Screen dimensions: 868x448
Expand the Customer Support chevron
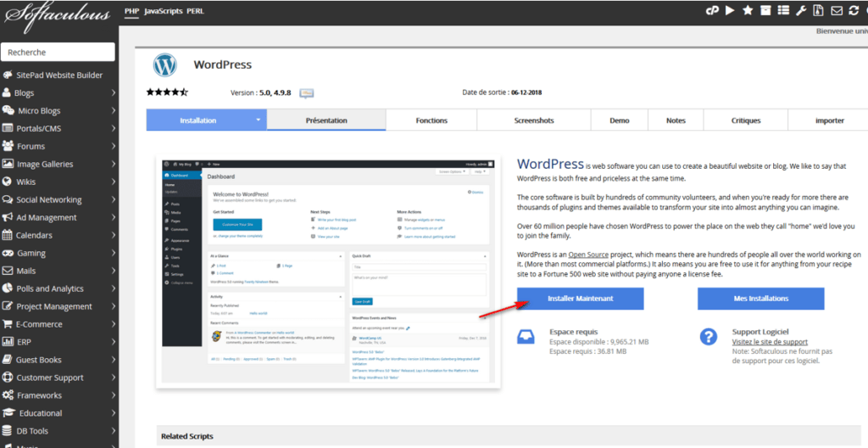click(x=114, y=377)
